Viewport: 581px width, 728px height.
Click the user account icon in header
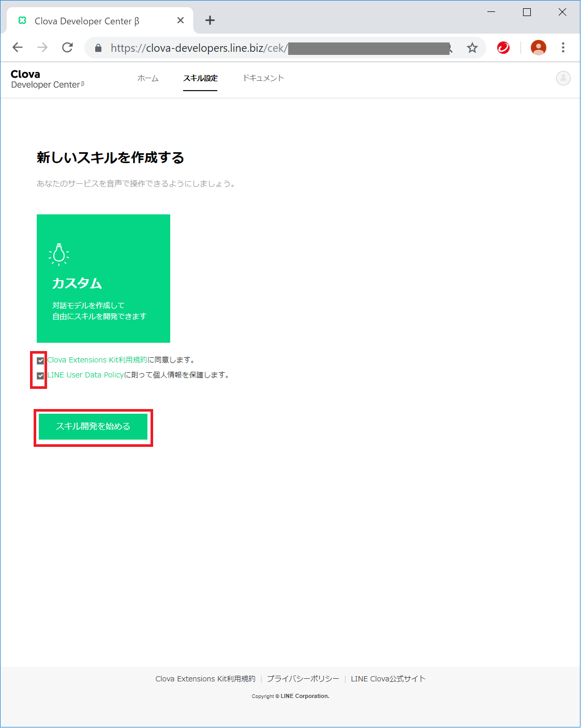(563, 78)
